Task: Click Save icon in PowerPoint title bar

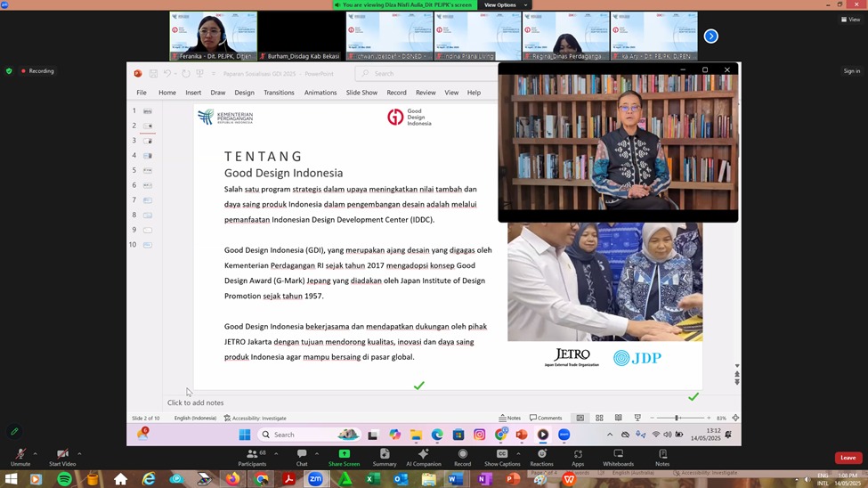Action: [x=153, y=74]
